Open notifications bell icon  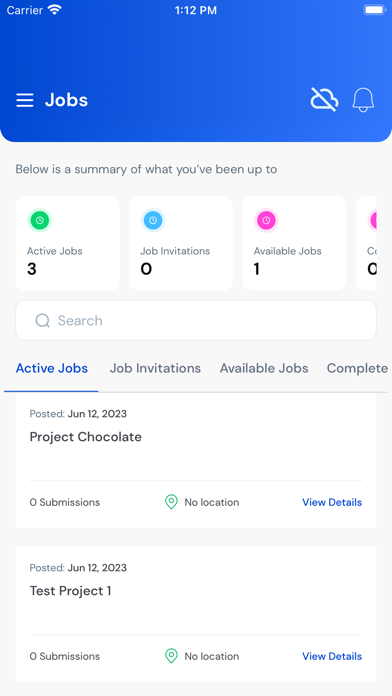click(364, 100)
